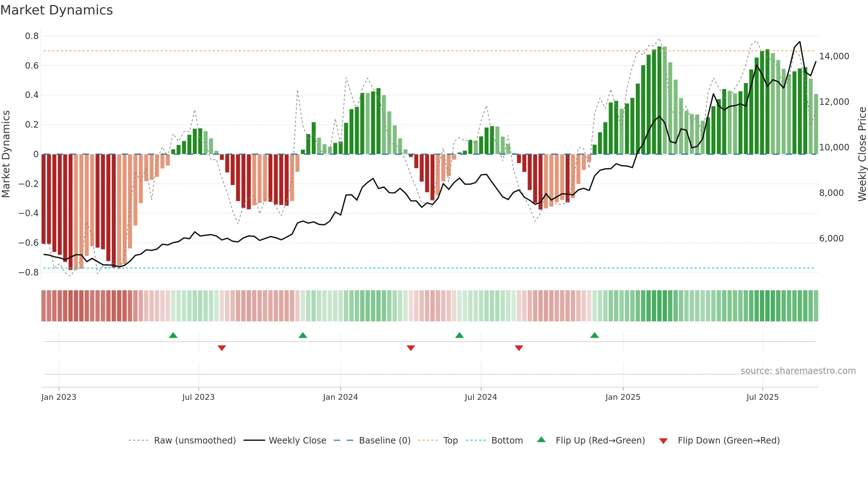Viewport: 868px width, 488px height.
Task: Toggle the Raw (unsmoothed) legend entry
Action: 182,440
